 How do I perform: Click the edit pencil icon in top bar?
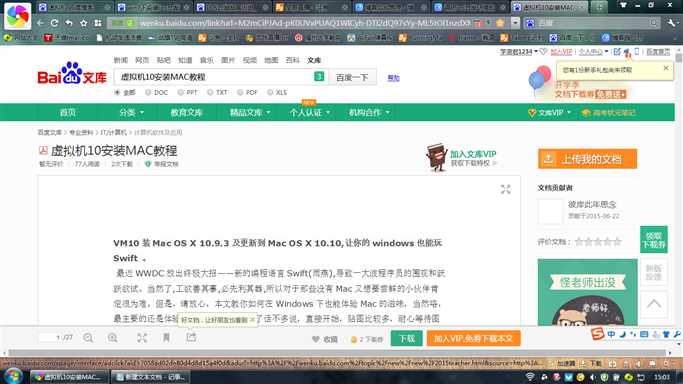click(617, 52)
